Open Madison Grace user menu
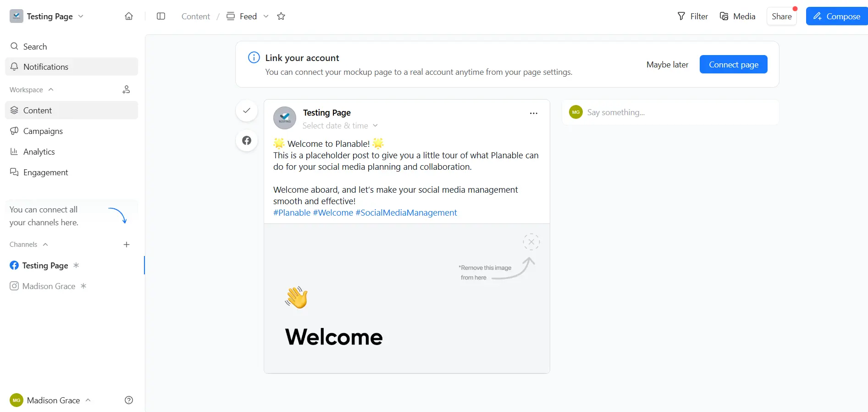This screenshot has height=412, width=868. 50,400
